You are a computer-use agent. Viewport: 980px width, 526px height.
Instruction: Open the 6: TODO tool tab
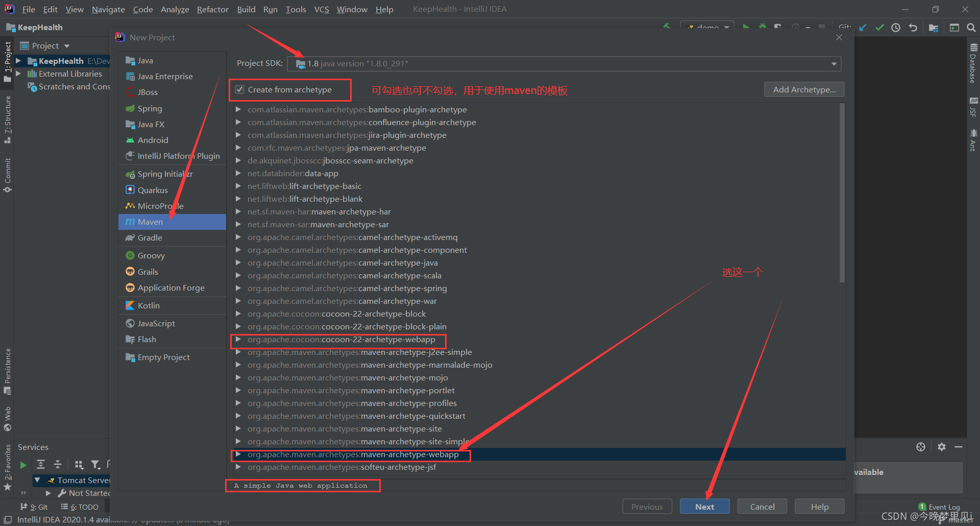pos(80,507)
